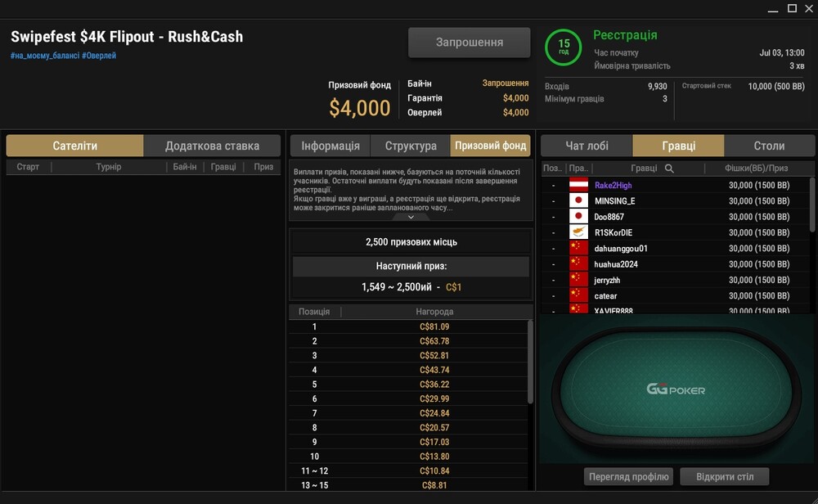Image resolution: width=818 pixels, height=504 pixels.
Task: Sort players by Фішки(ВБ)/Приз column
Action: click(756, 168)
